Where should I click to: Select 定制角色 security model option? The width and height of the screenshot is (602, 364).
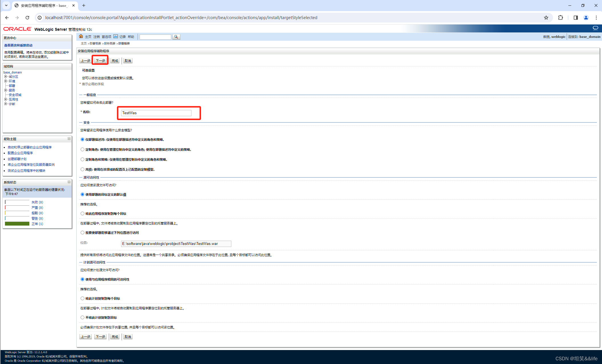tap(82, 150)
